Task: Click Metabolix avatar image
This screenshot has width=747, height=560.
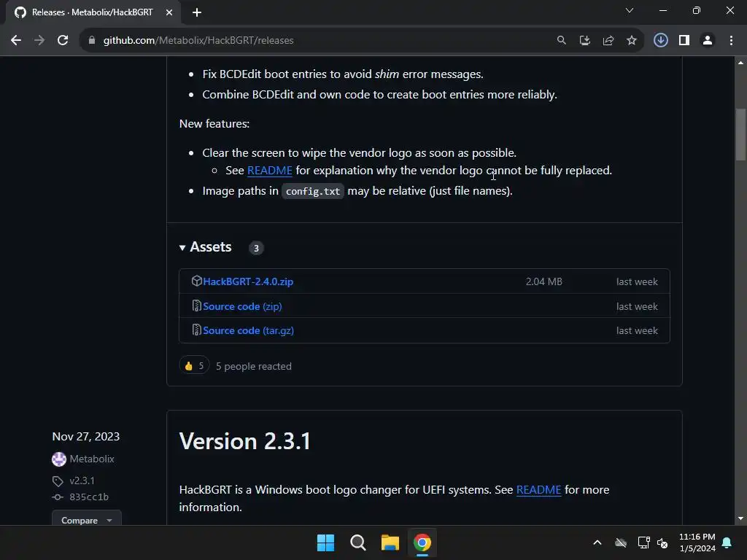Action: pos(59,459)
